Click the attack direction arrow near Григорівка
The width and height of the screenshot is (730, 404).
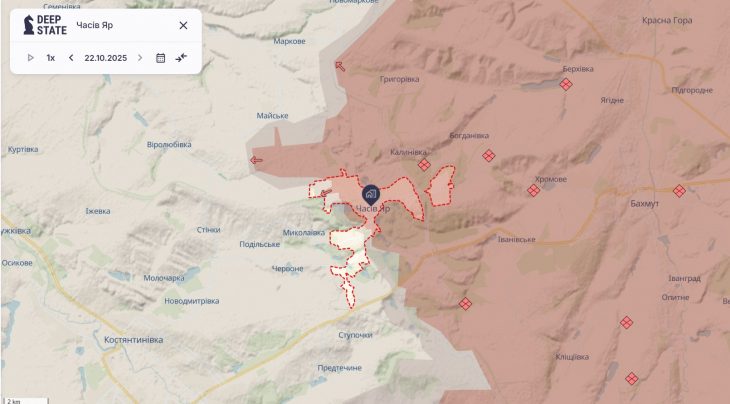click(x=340, y=67)
